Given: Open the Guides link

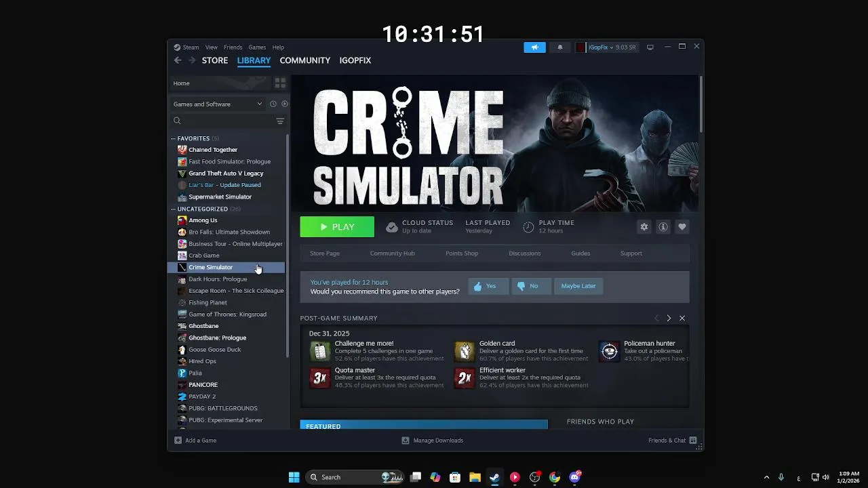Looking at the screenshot, I should (580, 253).
